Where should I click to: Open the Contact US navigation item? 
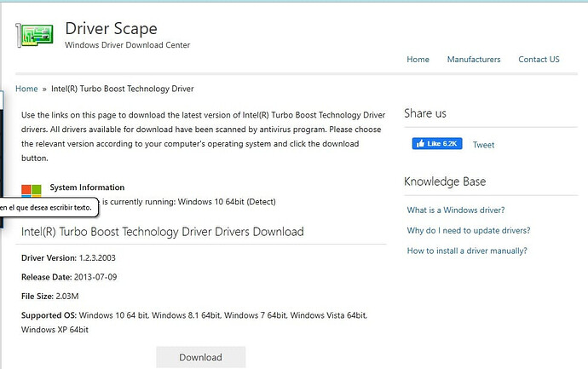(x=539, y=60)
